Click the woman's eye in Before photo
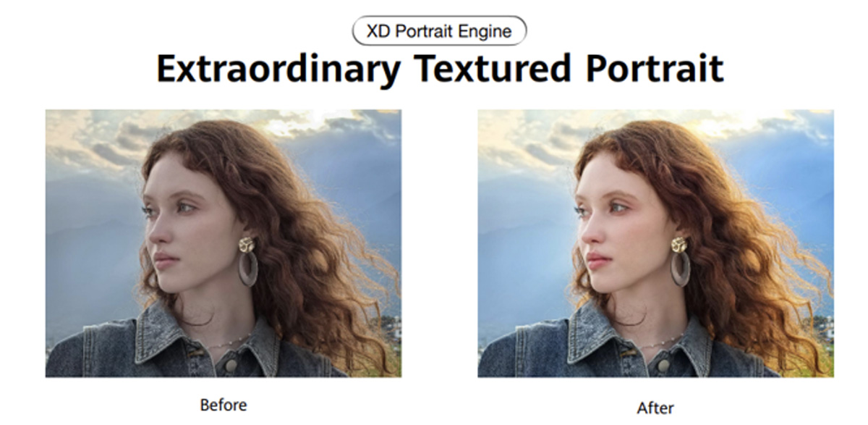 pos(186,208)
